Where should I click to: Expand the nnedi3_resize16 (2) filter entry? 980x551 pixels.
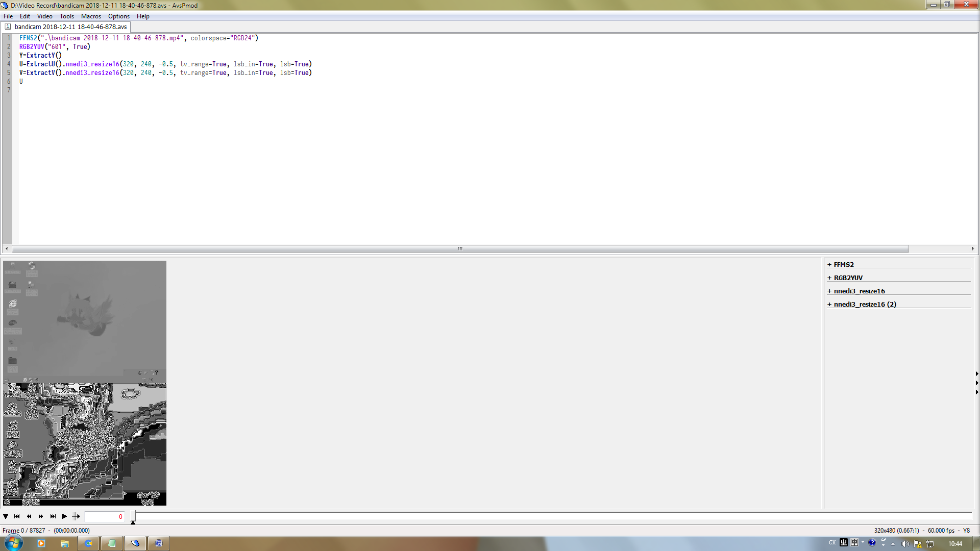pyautogui.click(x=862, y=304)
